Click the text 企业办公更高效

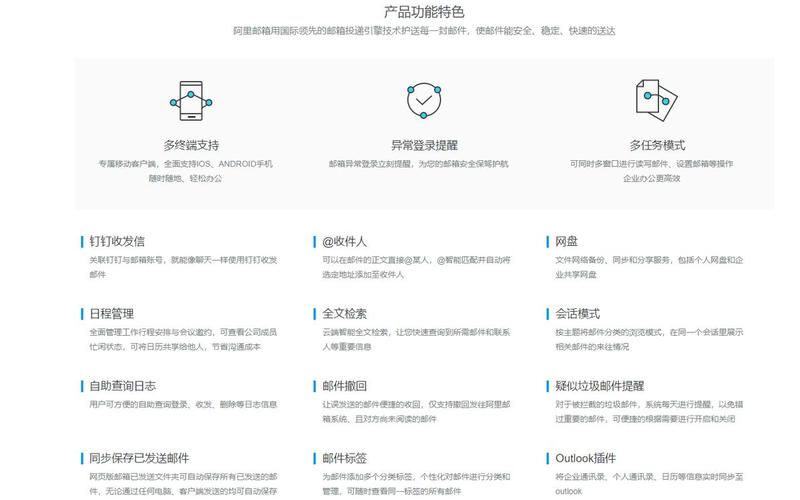[652, 178]
